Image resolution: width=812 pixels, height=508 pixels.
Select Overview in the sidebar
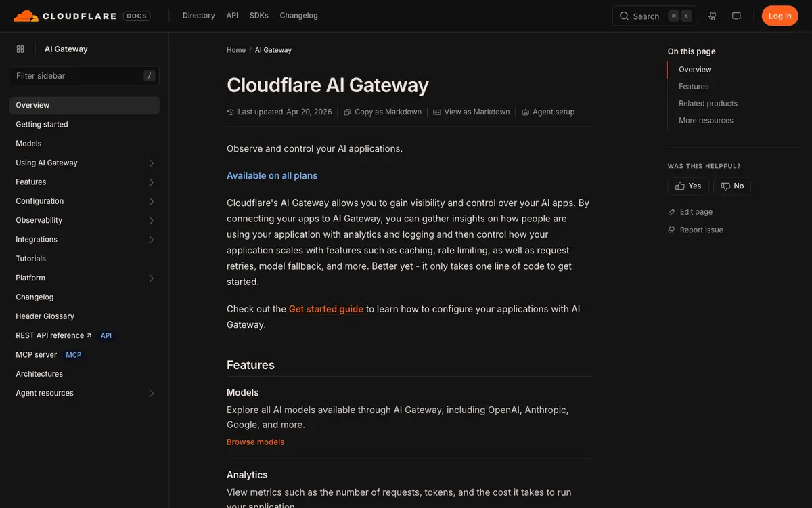(84, 105)
